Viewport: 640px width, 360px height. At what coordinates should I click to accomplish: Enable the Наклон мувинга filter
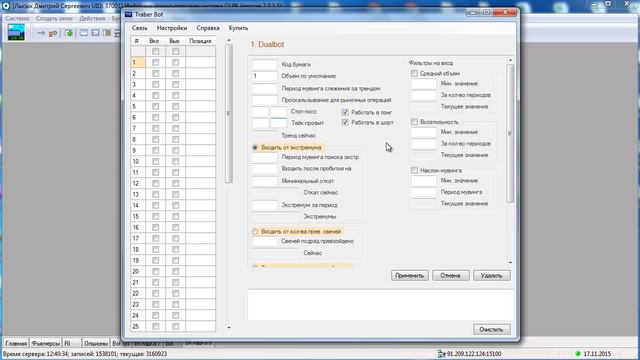[x=414, y=170]
